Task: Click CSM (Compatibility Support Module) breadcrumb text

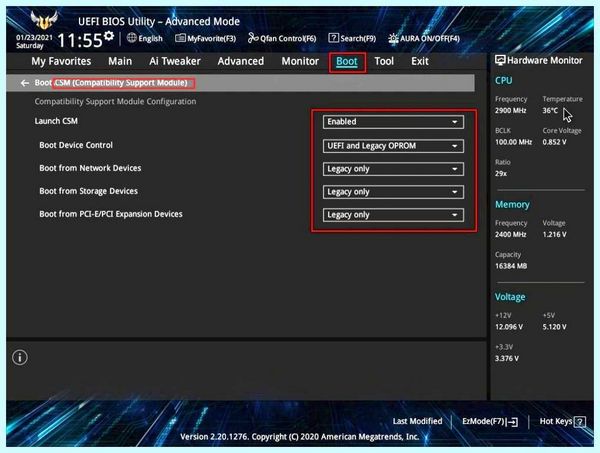Action: 121,83
